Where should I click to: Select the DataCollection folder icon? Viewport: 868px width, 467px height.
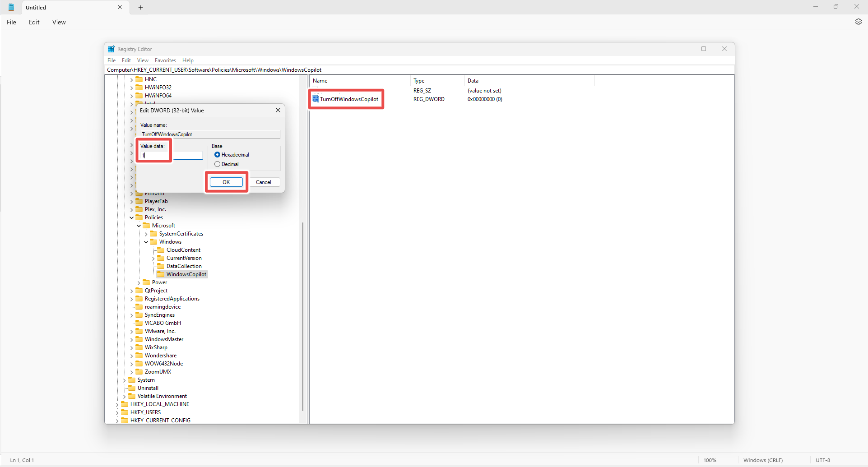[161, 266]
